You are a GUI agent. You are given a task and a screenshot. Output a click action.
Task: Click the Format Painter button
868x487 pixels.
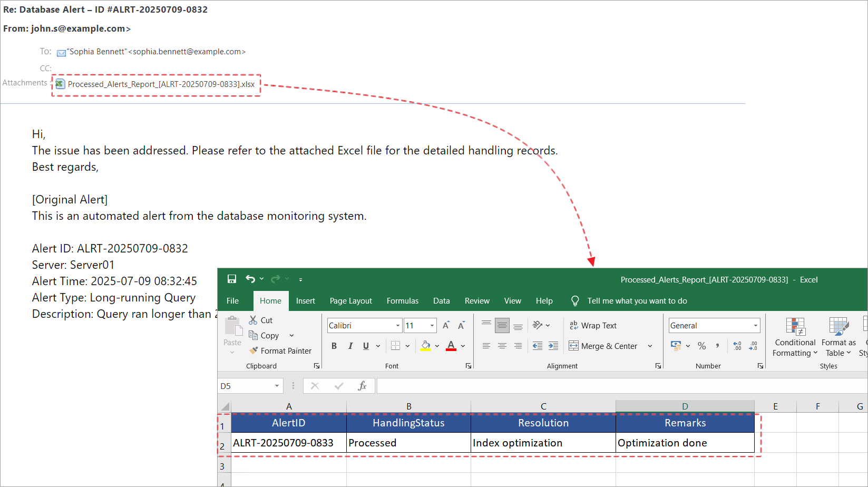(280, 350)
